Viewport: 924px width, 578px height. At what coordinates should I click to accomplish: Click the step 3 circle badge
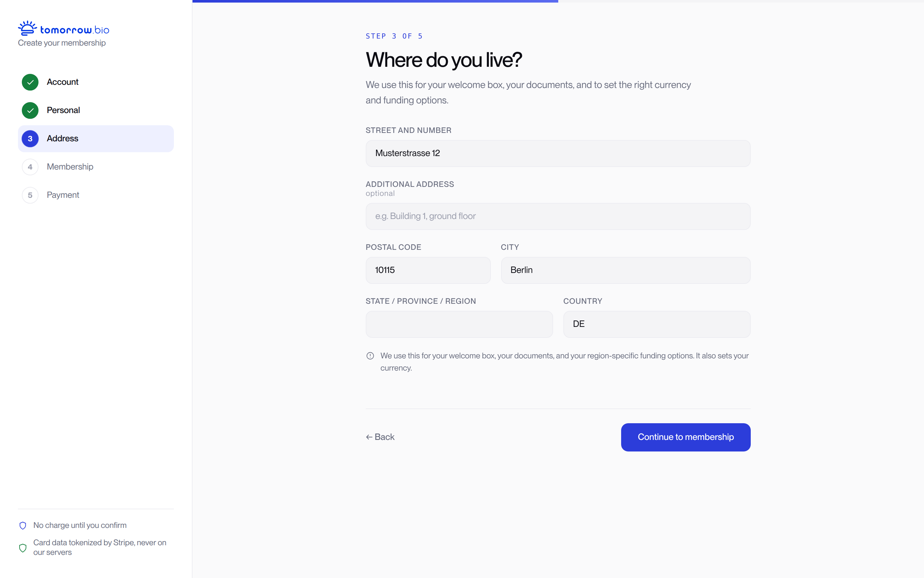(30, 139)
